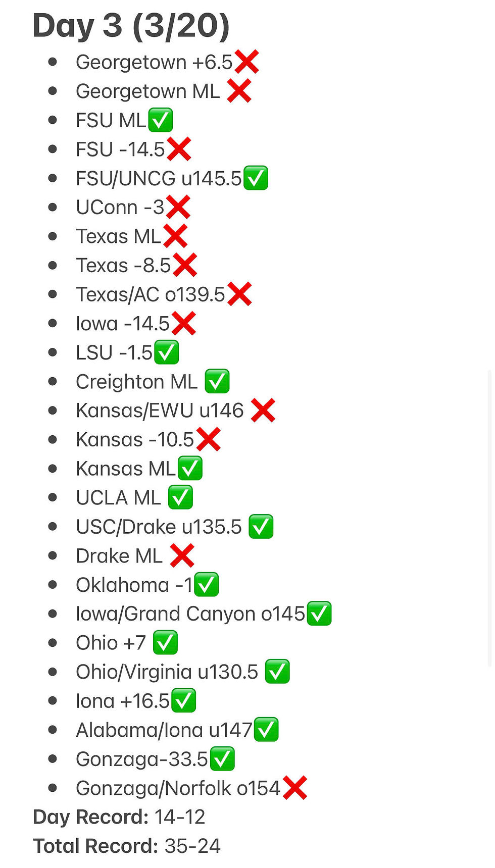The image size is (495, 868).
Task: Click the Ohio/Virginia u130.5 entry text
Action: 167,672
